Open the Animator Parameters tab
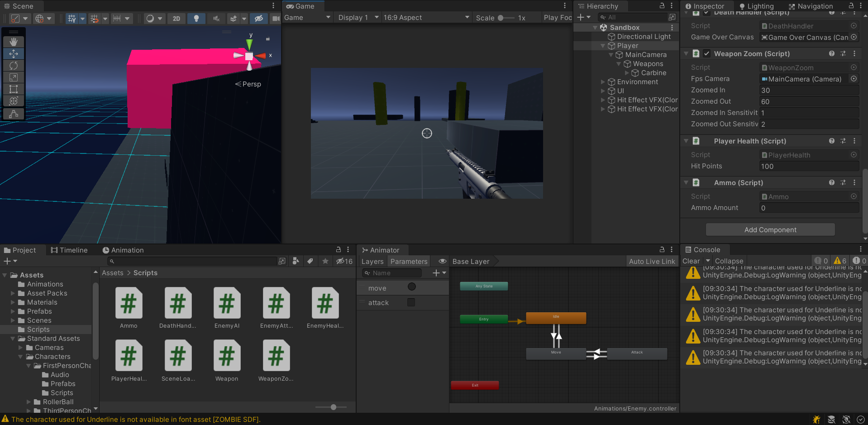The image size is (868, 425). click(409, 261)
